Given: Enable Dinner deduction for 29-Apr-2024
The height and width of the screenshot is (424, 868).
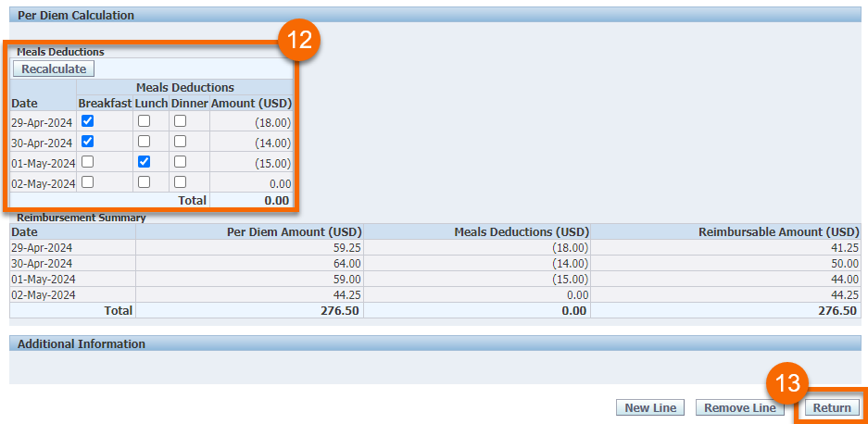Looking at the screenshot, I should tap(180, 121).
